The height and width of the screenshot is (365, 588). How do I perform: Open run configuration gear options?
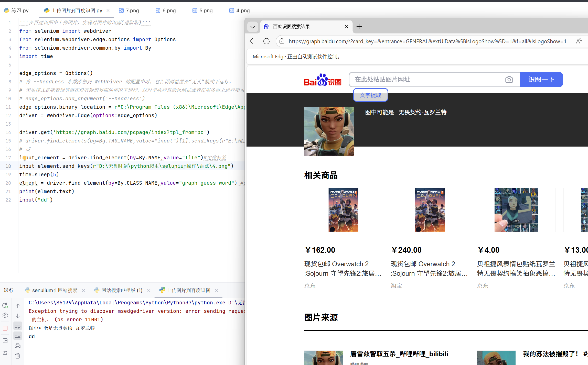5,315
